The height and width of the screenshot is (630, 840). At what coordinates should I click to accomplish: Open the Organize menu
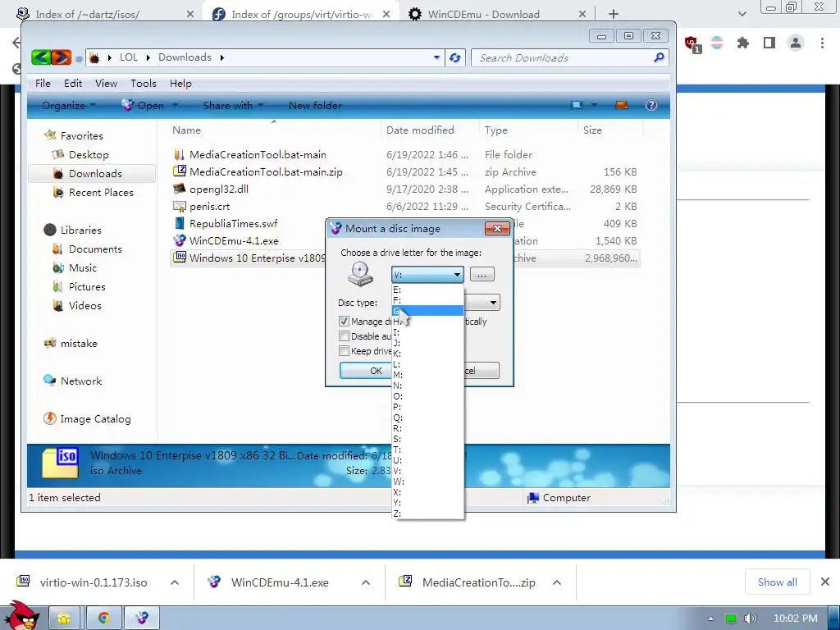click(x=68, y=106)
